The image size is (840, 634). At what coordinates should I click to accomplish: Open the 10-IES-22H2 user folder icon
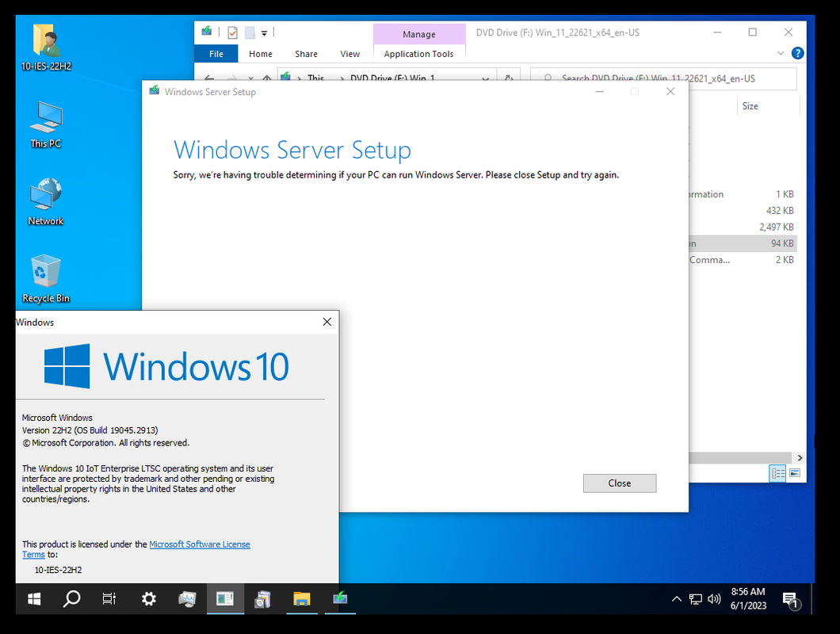coord(46,48)
